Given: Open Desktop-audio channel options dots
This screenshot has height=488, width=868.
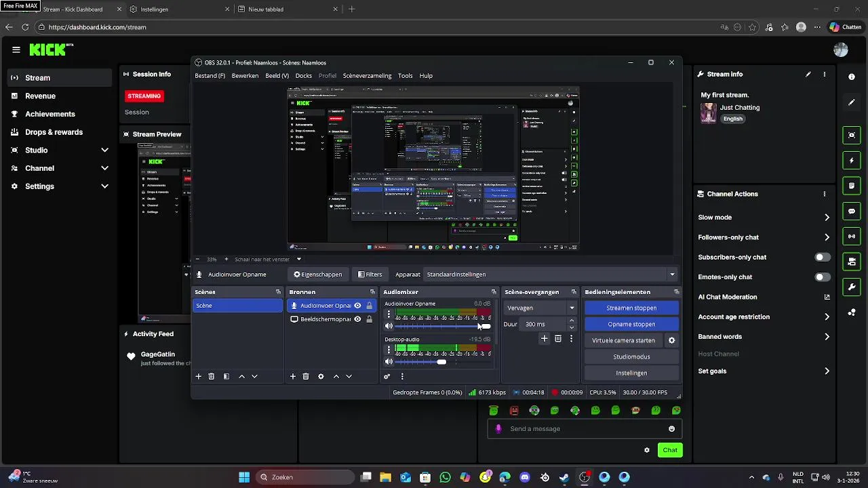Looking at the screenshot, I should pyautogui.click(x=389, y=350).
